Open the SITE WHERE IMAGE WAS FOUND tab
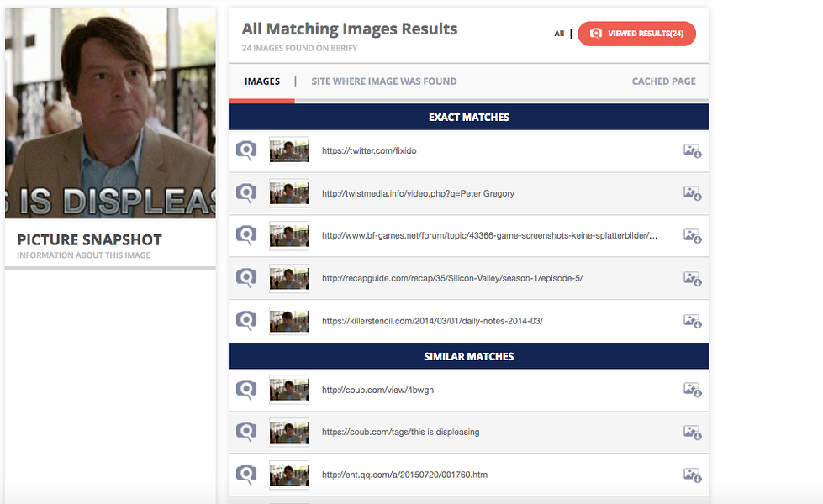Image resolution: width=823 pixels, height=504 pixels. [x=383, y=81]
